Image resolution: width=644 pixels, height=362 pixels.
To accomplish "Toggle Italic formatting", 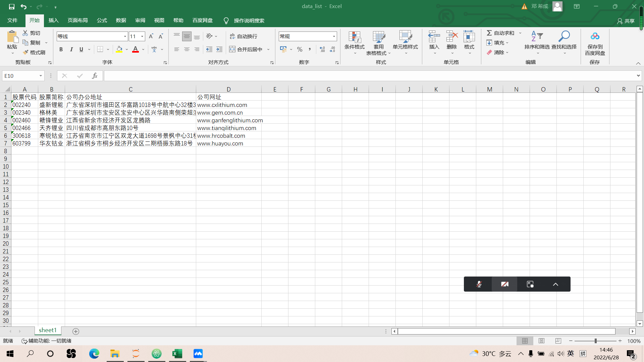I will (x=71, y=49).
